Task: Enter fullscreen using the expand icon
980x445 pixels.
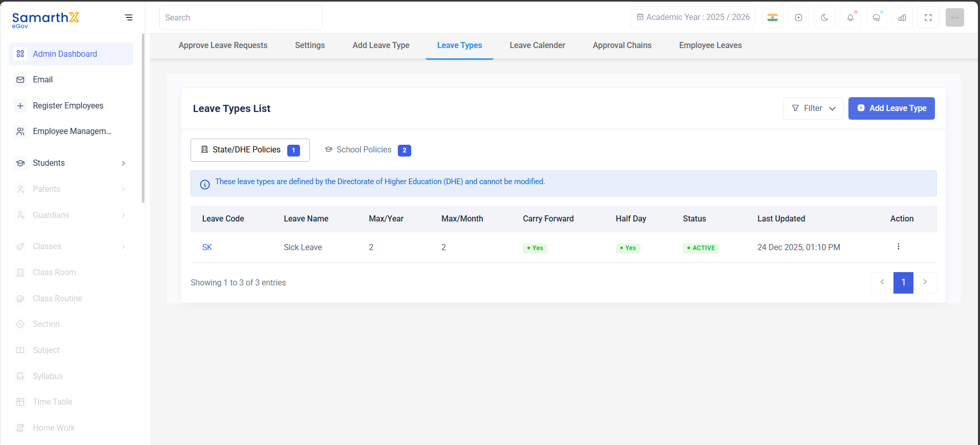Action: [928, 17]
